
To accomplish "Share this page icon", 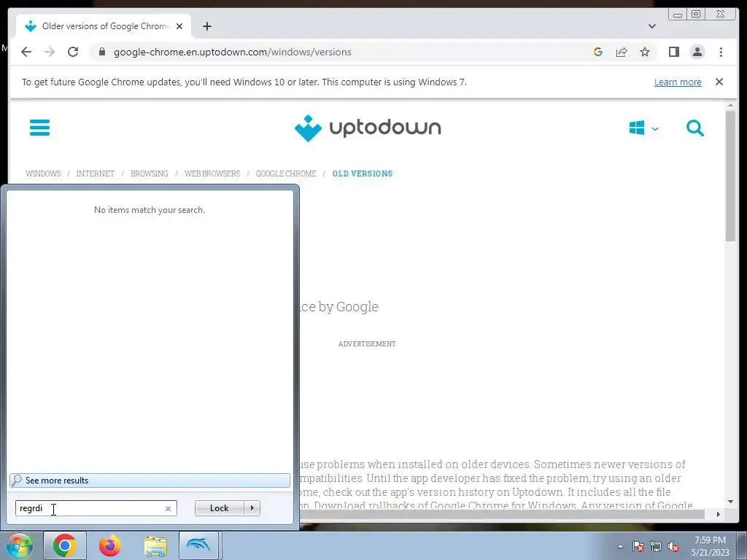I will tap(622, 52).
